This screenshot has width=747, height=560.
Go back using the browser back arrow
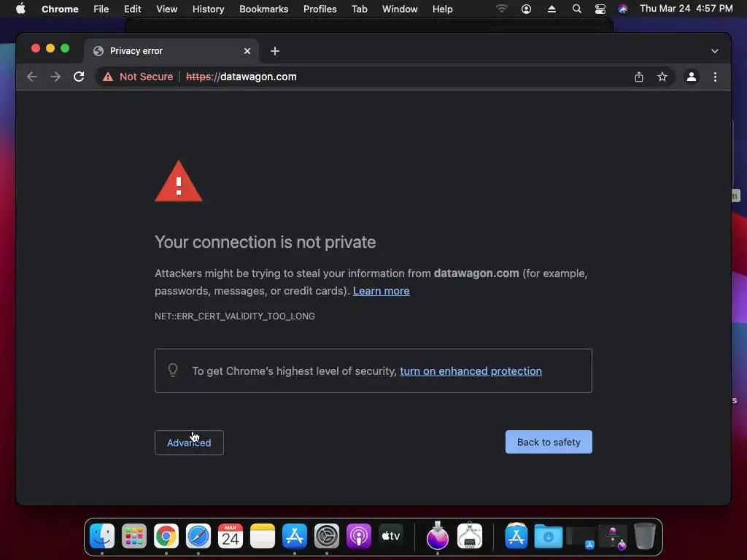32,77
